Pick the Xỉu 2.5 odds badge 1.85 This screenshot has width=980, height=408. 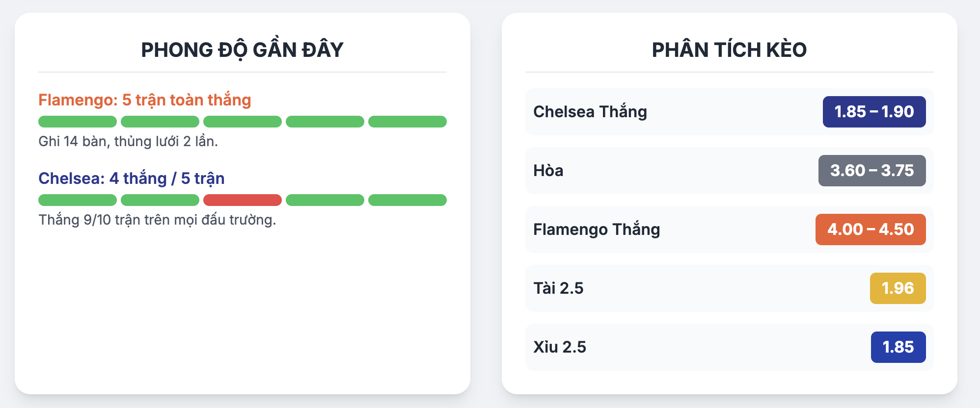(x=898, y=347)
